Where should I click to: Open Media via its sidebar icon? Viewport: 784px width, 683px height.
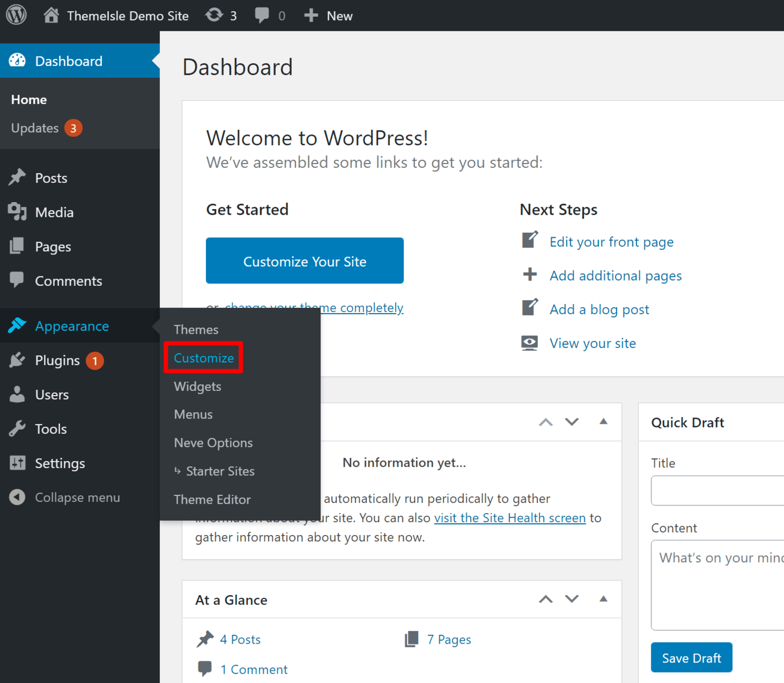pos(17,212)
